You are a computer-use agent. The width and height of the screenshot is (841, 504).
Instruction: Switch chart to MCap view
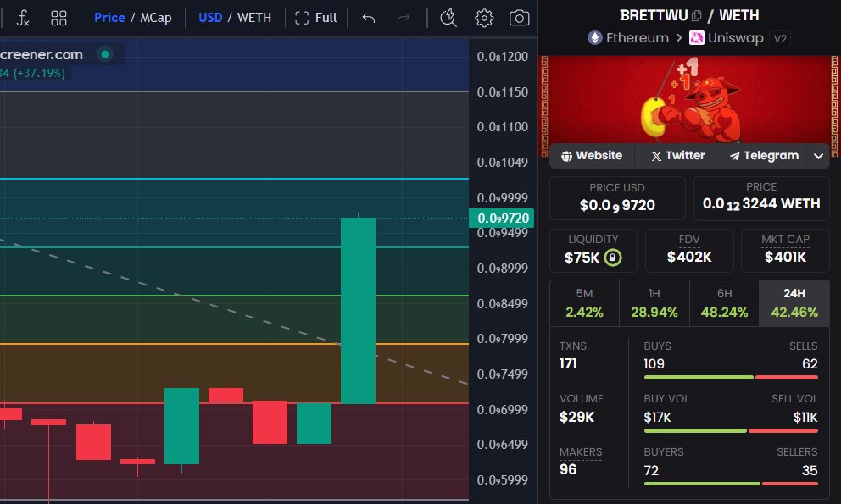click(x=155, y=18)
